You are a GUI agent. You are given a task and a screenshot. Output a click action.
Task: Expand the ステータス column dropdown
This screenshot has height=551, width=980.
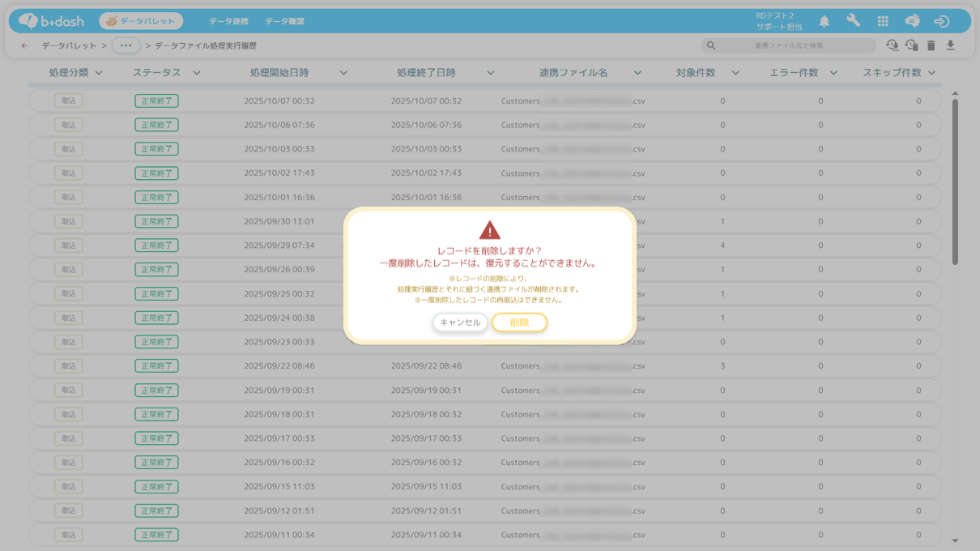pos(196,73)
